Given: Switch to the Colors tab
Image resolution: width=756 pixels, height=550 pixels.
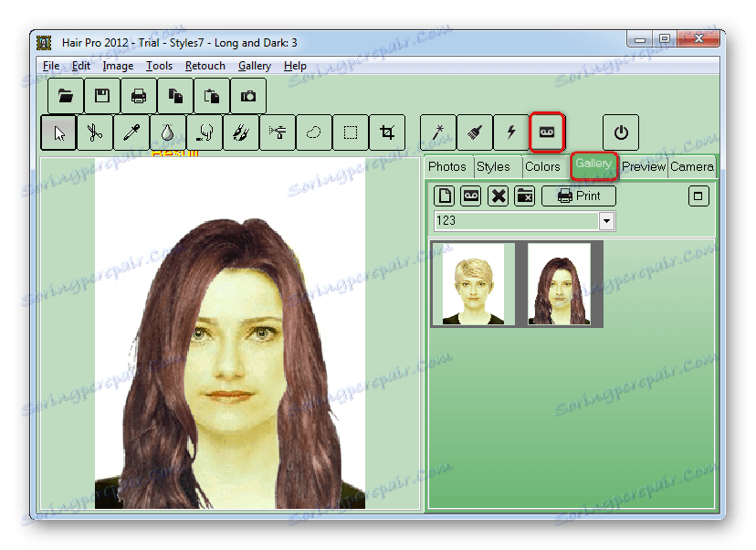Looking at the screenshot, I should coord(543,167).
